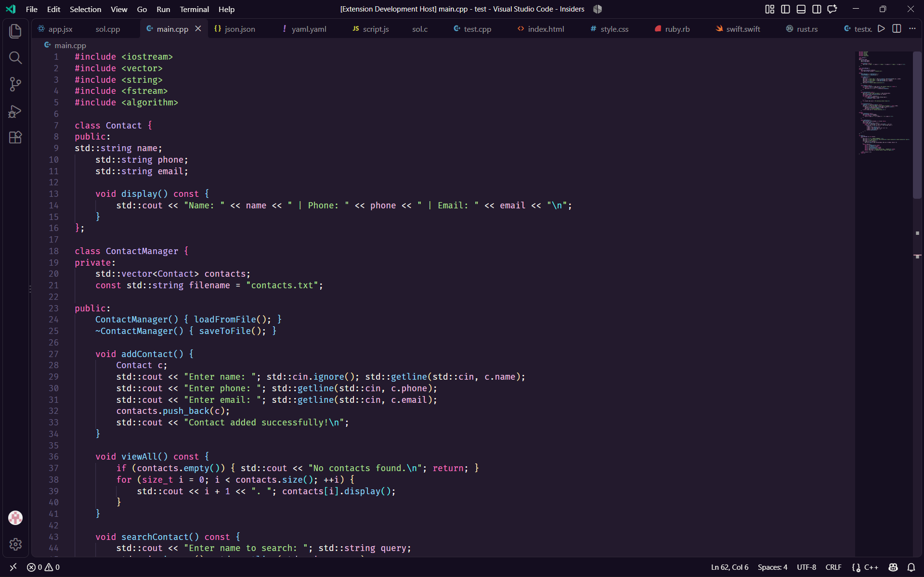This screenshot has height=577, width=924.
Task: Open the File menu
Action: [32, 9]
